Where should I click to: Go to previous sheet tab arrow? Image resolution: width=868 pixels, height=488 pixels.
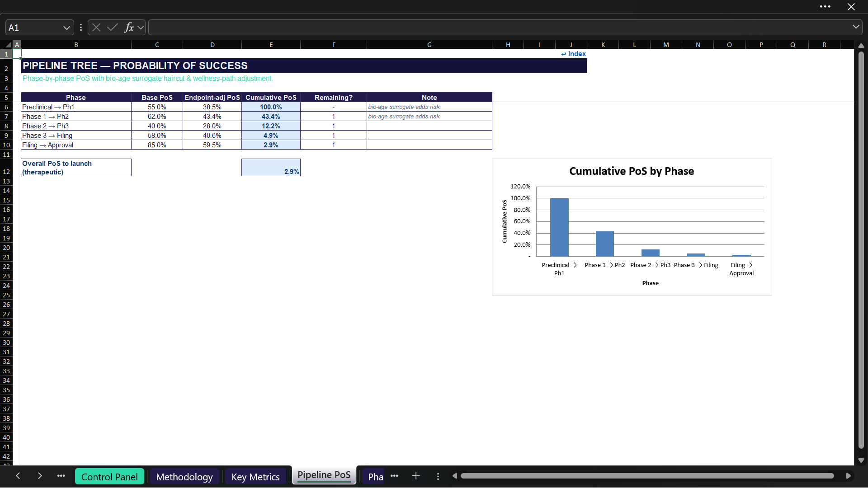[x=18, y=476]
